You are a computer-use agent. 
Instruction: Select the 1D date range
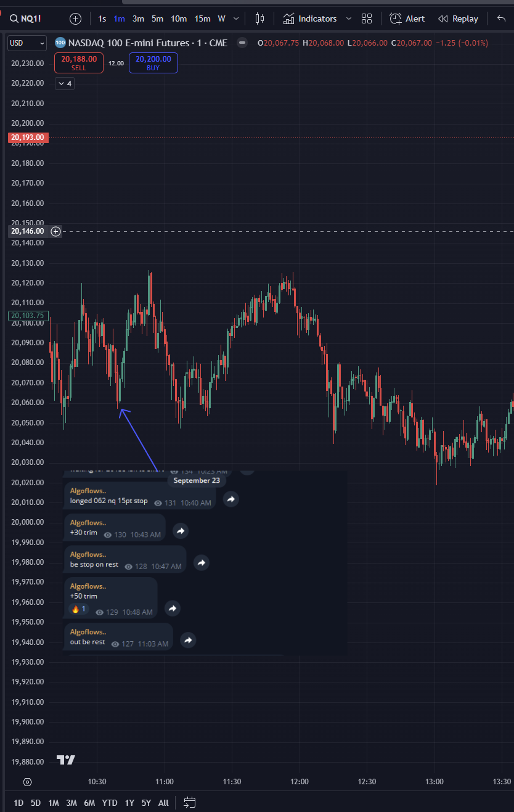click(x=18, y=803)
